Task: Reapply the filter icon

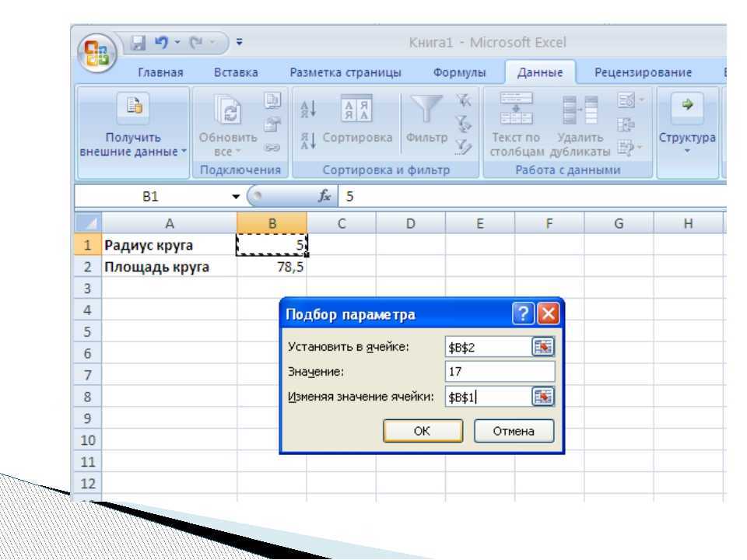Action: (463, 124)
